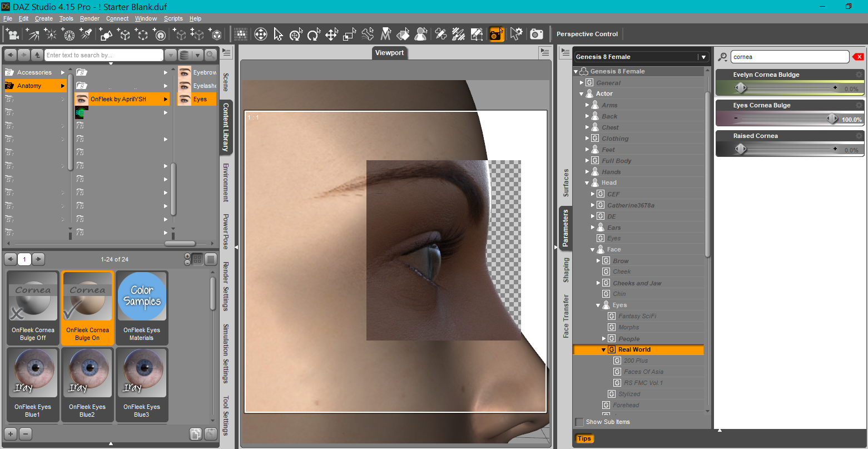868x449 pixels.
Task: Click the Evelyn Cornea Buldge slider handle
Action: [740, 88]
